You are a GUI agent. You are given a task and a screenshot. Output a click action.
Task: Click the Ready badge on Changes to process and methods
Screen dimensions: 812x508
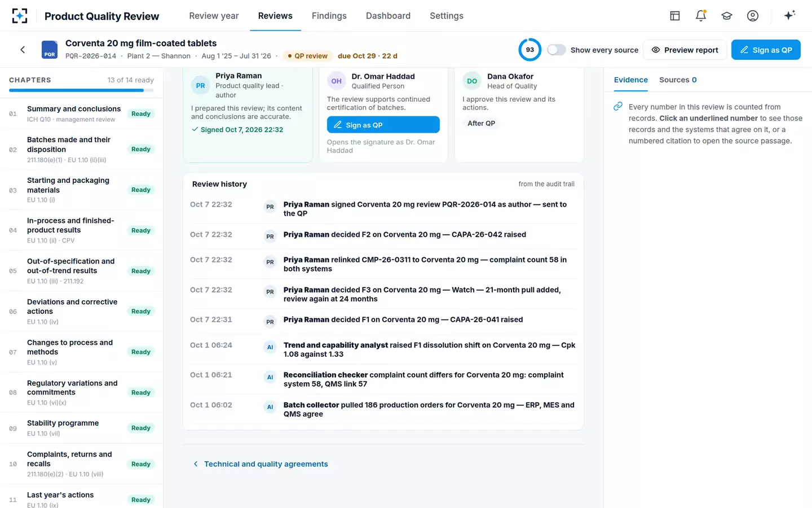click(x=141, y=352)
